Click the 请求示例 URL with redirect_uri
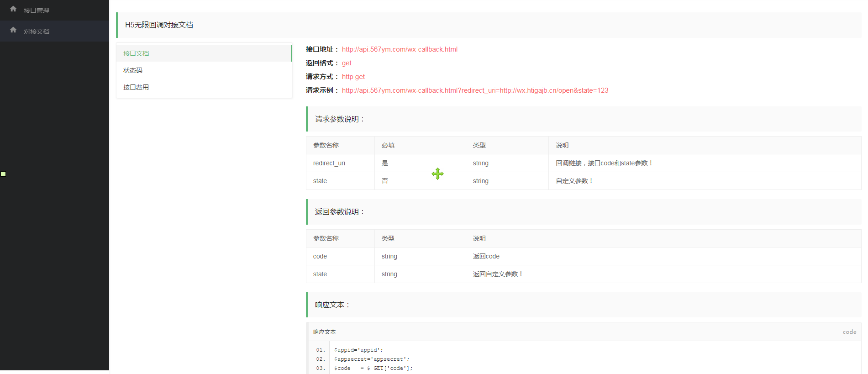The width and height of the screenshot is (868, 374). (475, 90)
